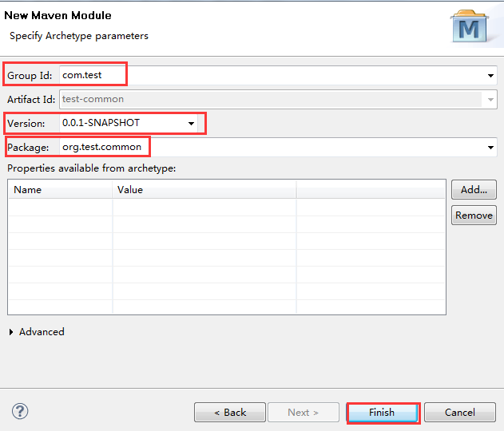Click the Finish button
Image resolution: width=504 pixels, height=431 pixels.
(383, 413)
